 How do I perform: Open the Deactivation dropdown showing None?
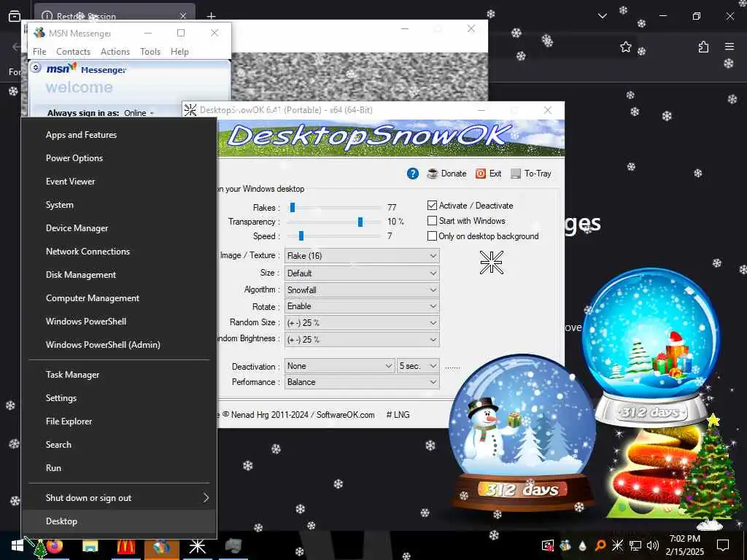[x=340, y=366]
